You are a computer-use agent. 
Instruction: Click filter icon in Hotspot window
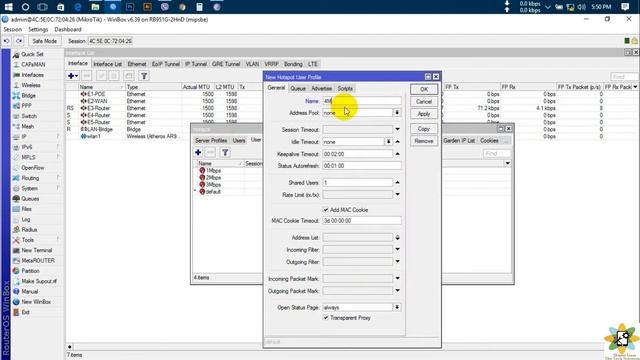225,153
